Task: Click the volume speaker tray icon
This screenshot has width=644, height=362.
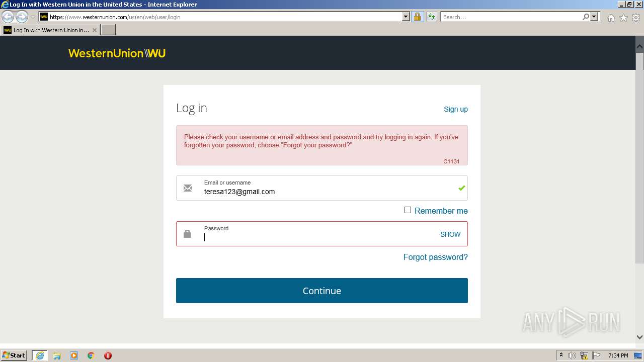Action: click(572, 355)
